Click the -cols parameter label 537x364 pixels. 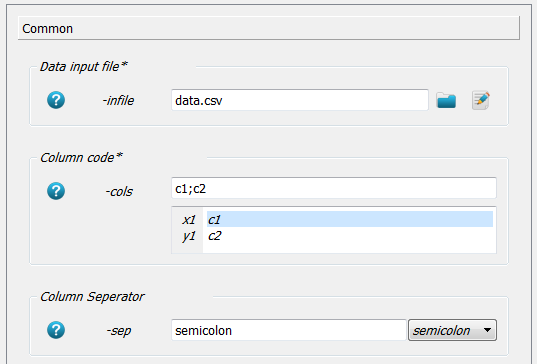tap(119, 191)
